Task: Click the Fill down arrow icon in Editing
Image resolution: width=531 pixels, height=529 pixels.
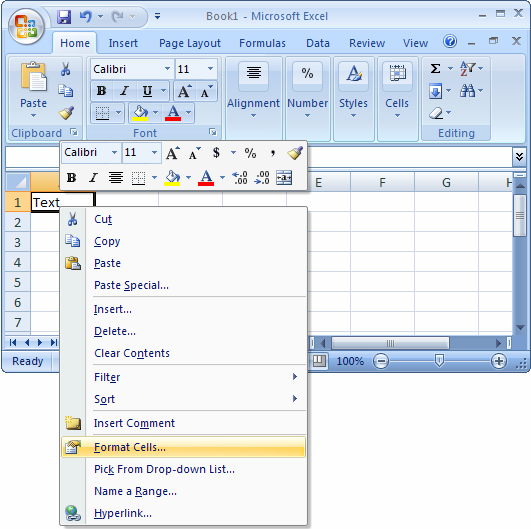Action: pos(436,91)
